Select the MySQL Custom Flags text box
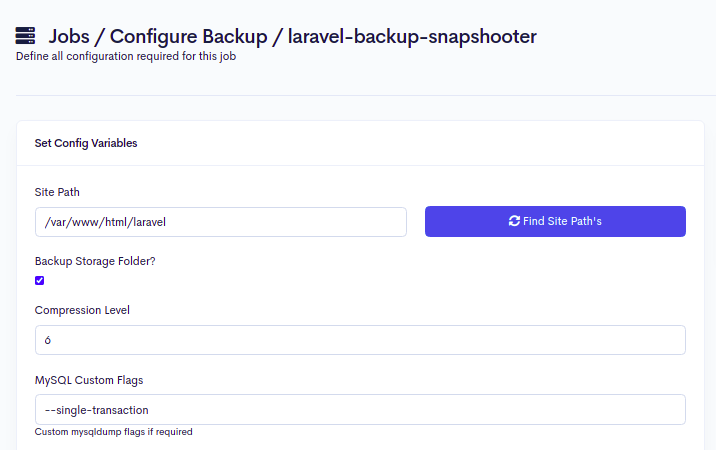This screenshot has height=450, width=716. 360,409
